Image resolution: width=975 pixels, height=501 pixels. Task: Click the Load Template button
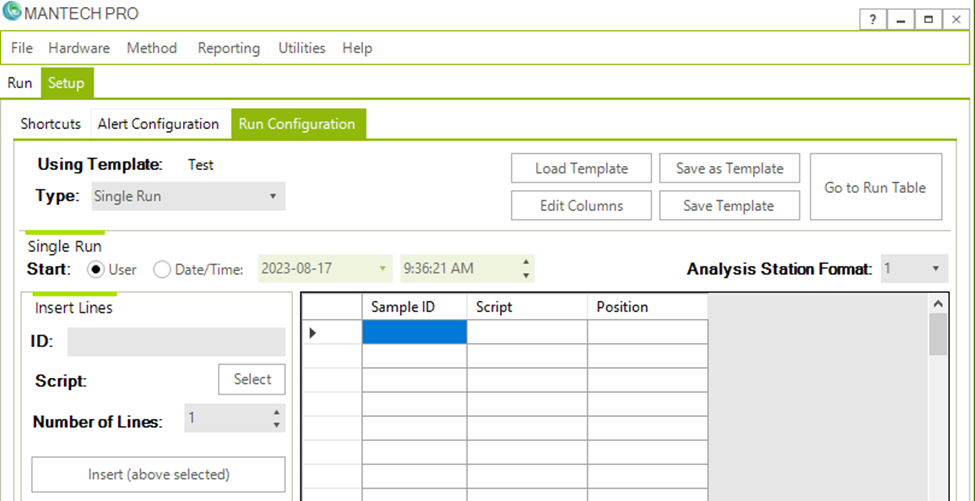click(581, 168)
